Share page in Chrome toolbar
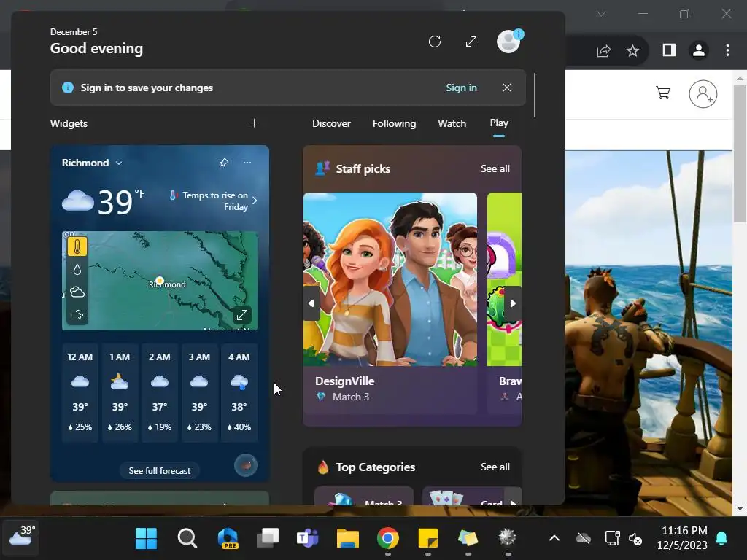The height and width of the screenshot is (560, 747). [x=603, y=50]
